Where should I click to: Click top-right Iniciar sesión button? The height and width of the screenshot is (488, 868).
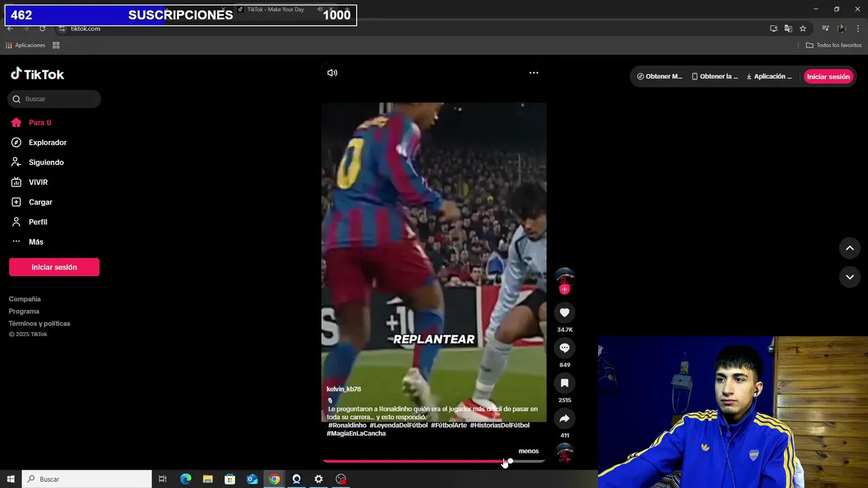coord(828,77)
